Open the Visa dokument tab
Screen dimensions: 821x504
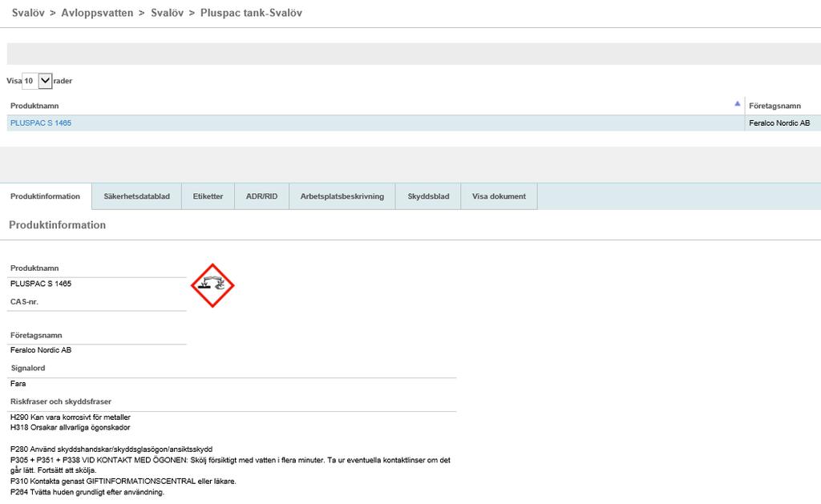499,196
